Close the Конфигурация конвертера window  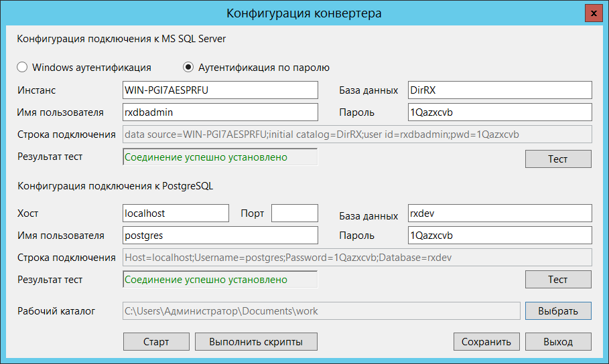(594, 13)
